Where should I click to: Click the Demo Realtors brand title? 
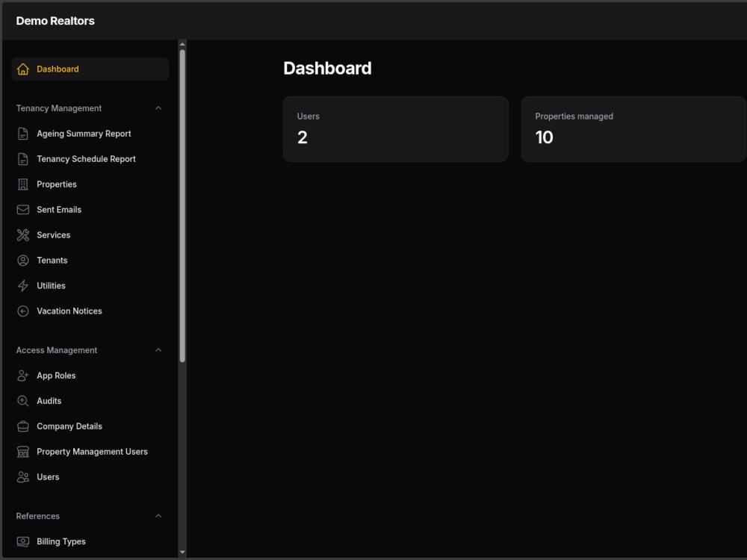pyautogui.click(x=55, y=21)
